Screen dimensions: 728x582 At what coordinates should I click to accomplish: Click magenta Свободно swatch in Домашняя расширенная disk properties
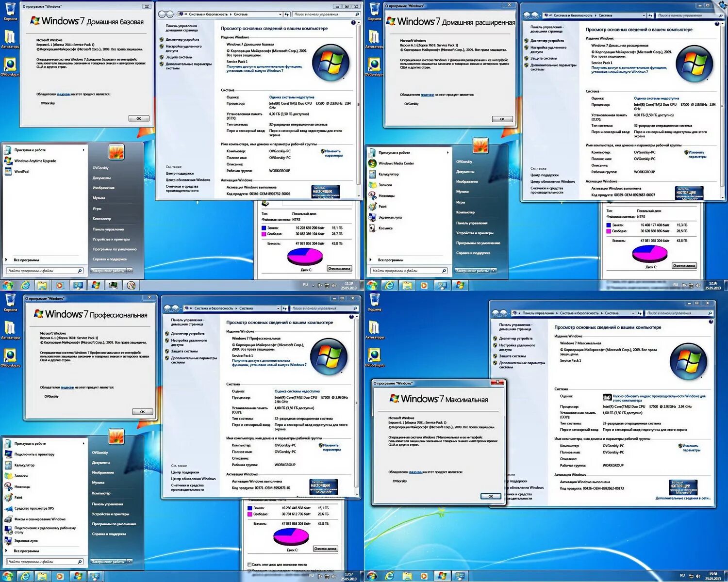[x=609, y=231]
